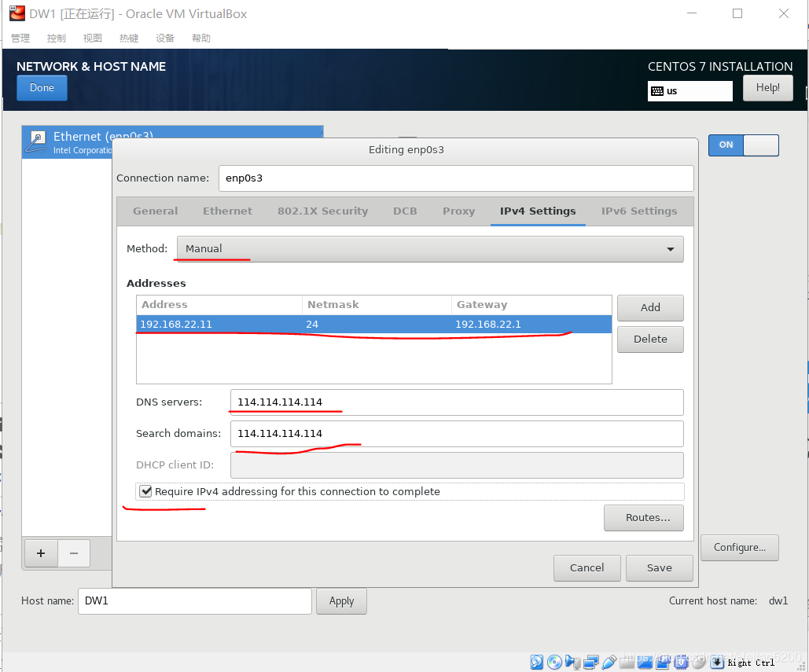Switch to the General tab

[156, 211]
